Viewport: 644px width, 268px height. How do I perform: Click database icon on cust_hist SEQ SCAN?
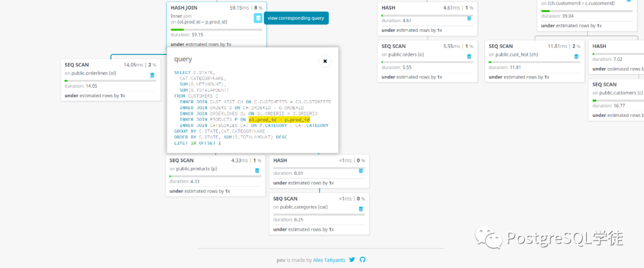pyautogui.click(x=576, y=57)
